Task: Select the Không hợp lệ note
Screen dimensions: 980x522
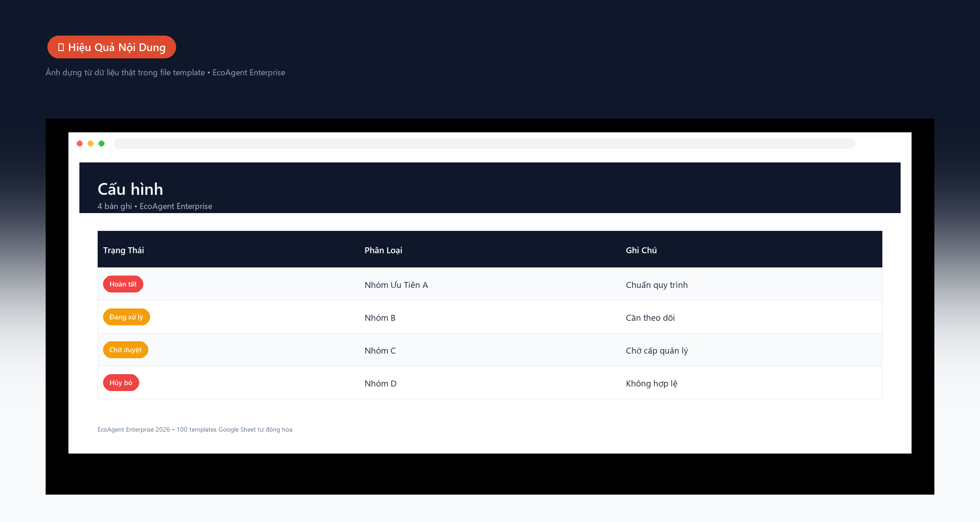Action: click(x=652, y=384)
